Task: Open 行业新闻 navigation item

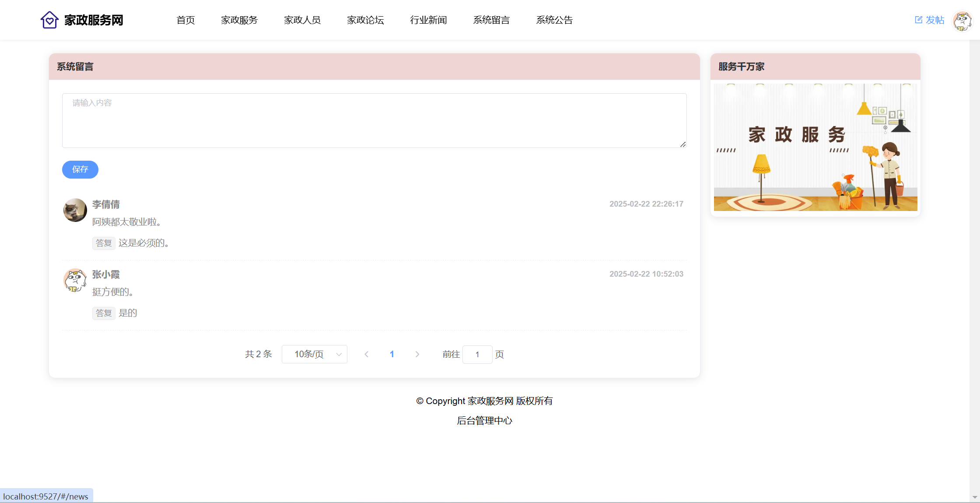Action: 428,20
